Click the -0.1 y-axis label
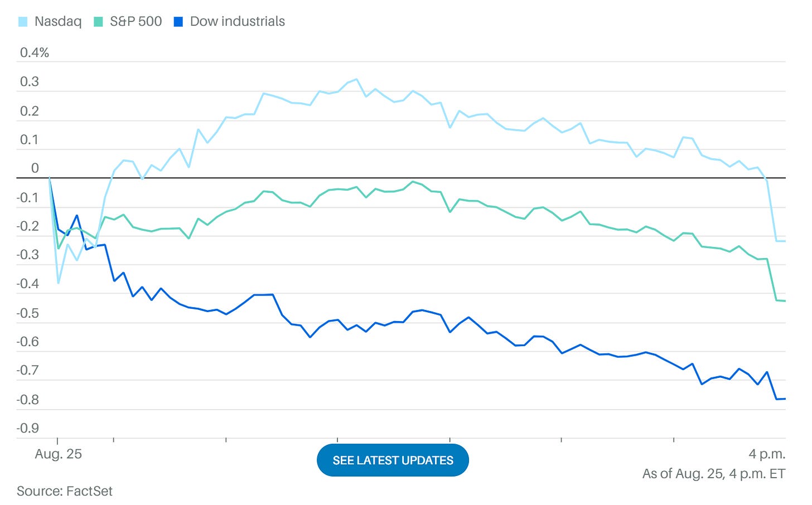The width and height of the screenshot is (812, 505). (x=28, y=197)
